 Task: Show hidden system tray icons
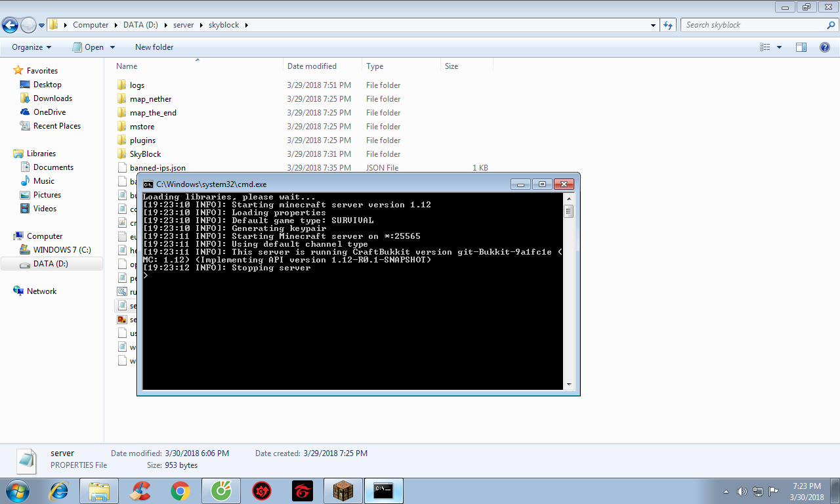(x=726, y=491)
